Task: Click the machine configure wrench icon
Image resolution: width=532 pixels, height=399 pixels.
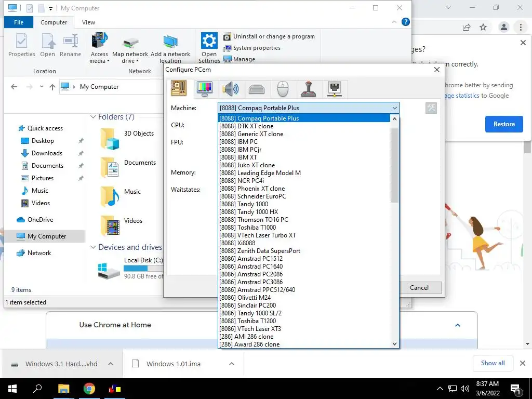Action: point(431,108)
